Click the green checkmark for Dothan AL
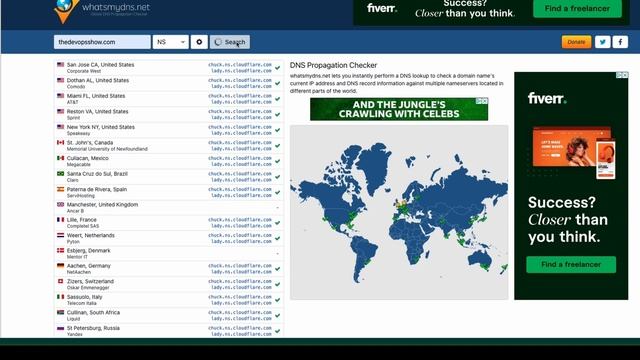The image size is (640, 360). click(278, 83)
